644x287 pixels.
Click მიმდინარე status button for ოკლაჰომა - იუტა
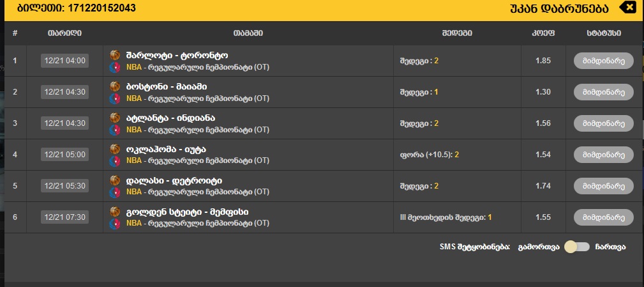(603, 155)
